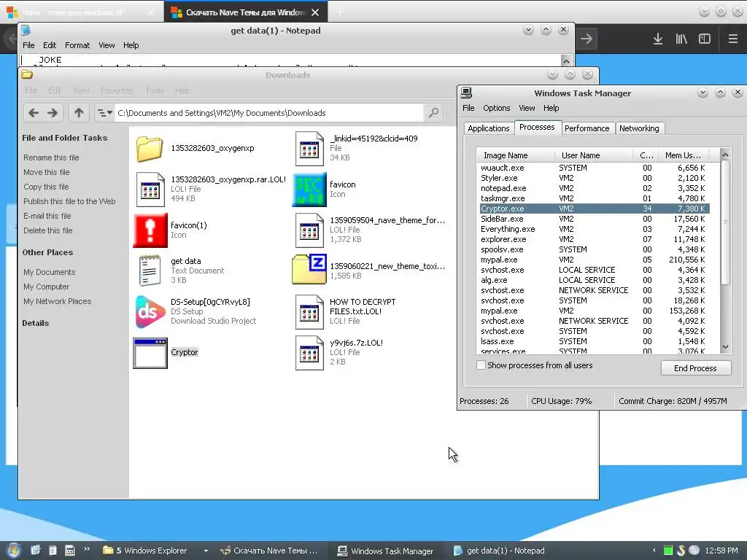
Task: Sort processes by Image Name column
Action: (516, 155)
